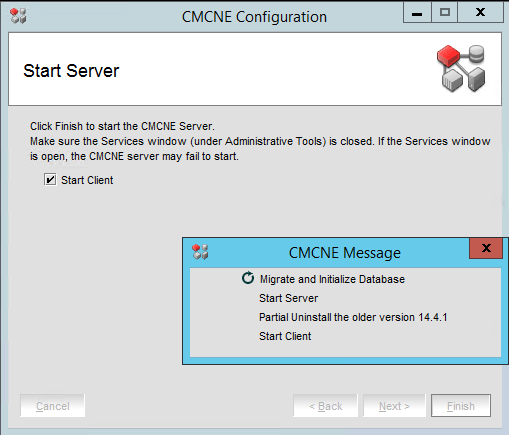Viewport: 509px width, 435px height.
Task: Click the CMCNE Configuration title bar app icon
Action: click(18, 16)
